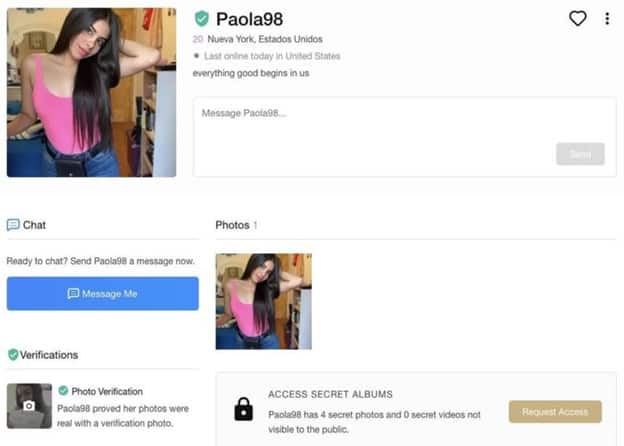Click the Nueva York, Estados Unidos location
This screenshot has width=624, height=446.
pyautogui.click(x=265, y=39)
